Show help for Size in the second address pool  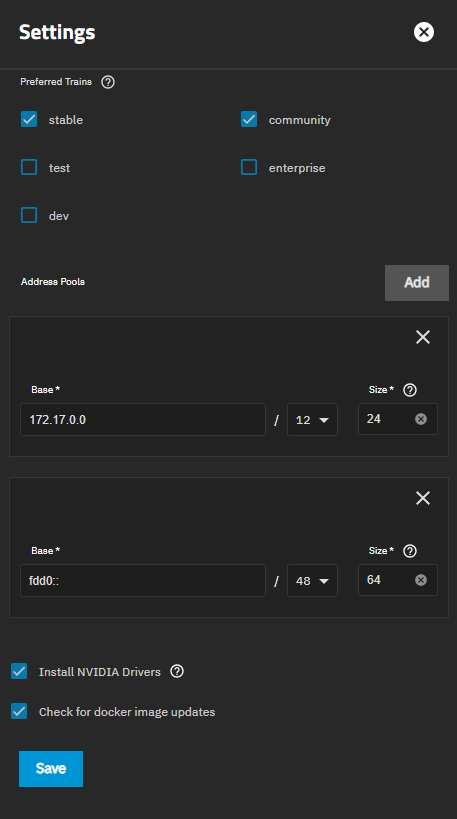pyautogui.click(x=410, y=551)
